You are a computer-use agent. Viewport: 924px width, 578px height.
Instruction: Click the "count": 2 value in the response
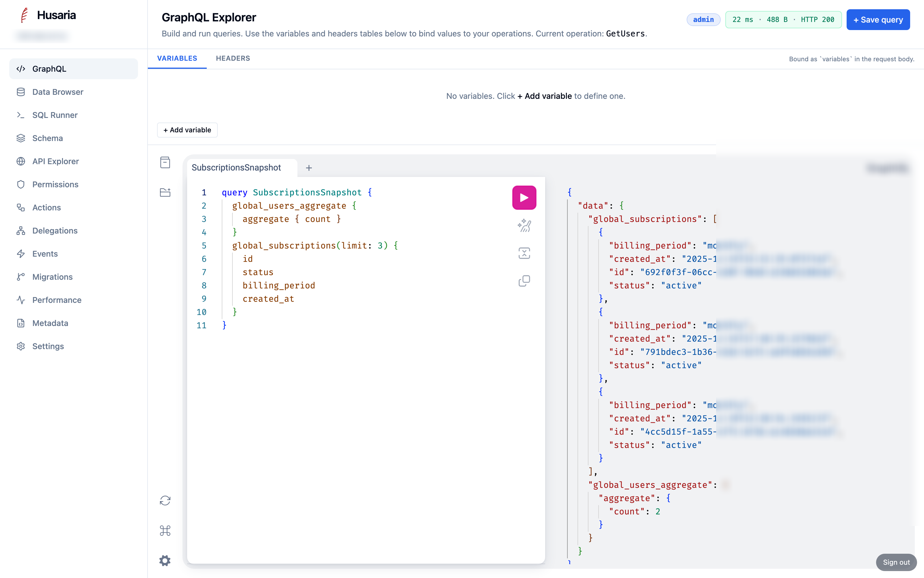(635, 512)
